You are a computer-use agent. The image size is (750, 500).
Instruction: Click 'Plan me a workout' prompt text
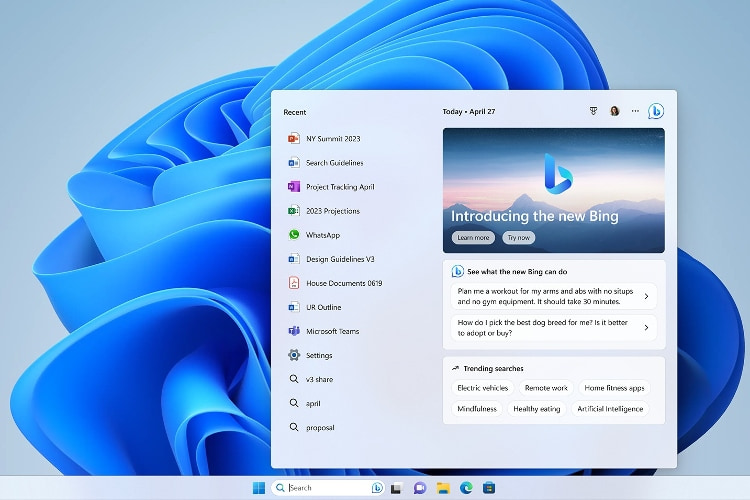tap(545, 296)
